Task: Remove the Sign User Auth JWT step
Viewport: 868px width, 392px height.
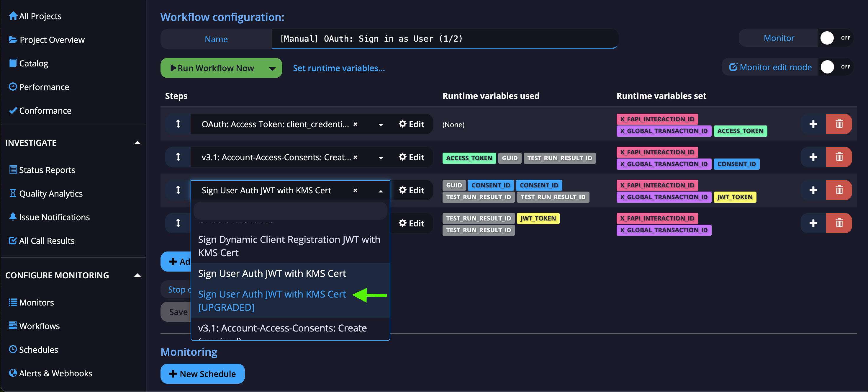Action: (839, 190)
